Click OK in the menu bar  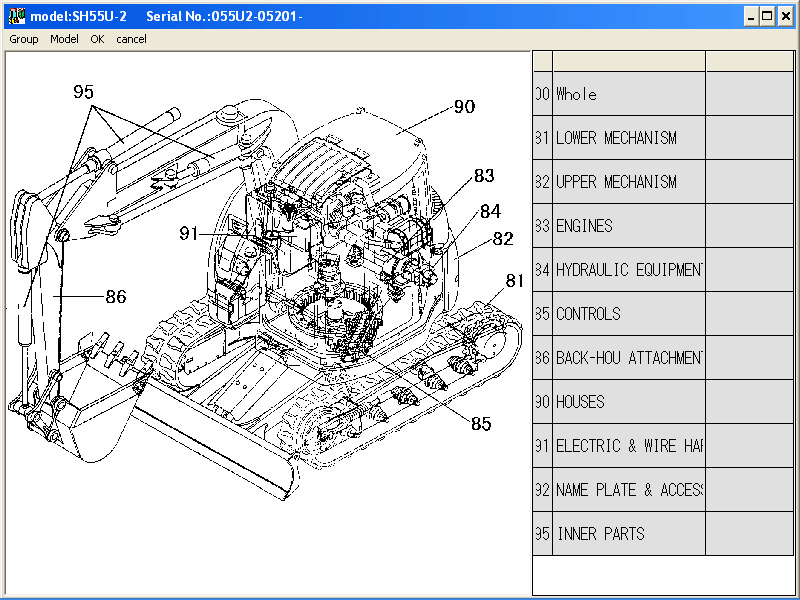pos(97,39)
